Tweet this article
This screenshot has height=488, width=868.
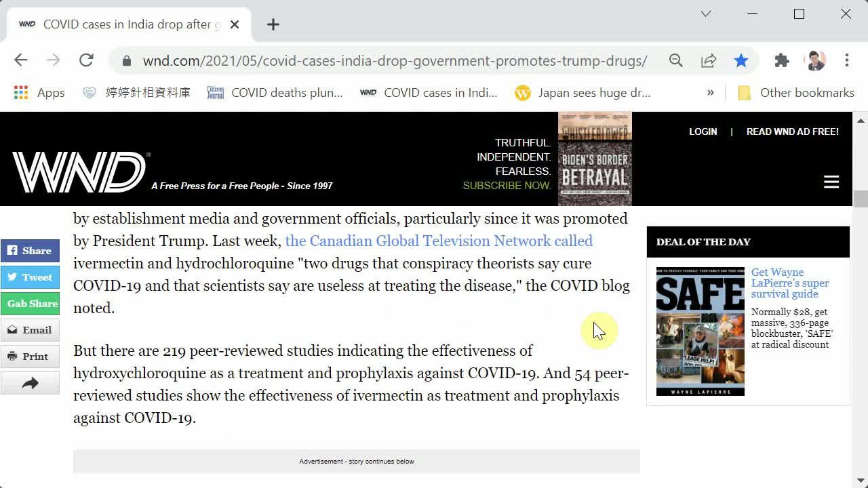coord(30,277)
